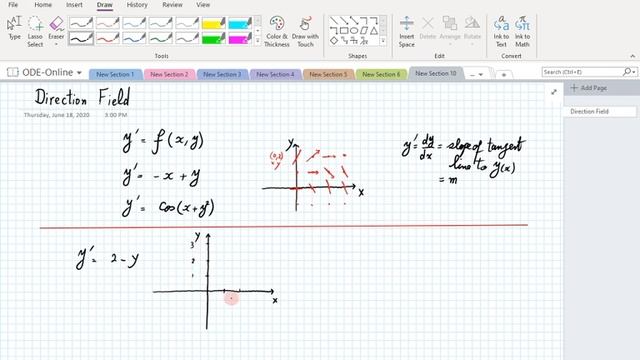The image size is (640, 360).
Task: Open Color & Thickness settings
Action: [277, 31]
